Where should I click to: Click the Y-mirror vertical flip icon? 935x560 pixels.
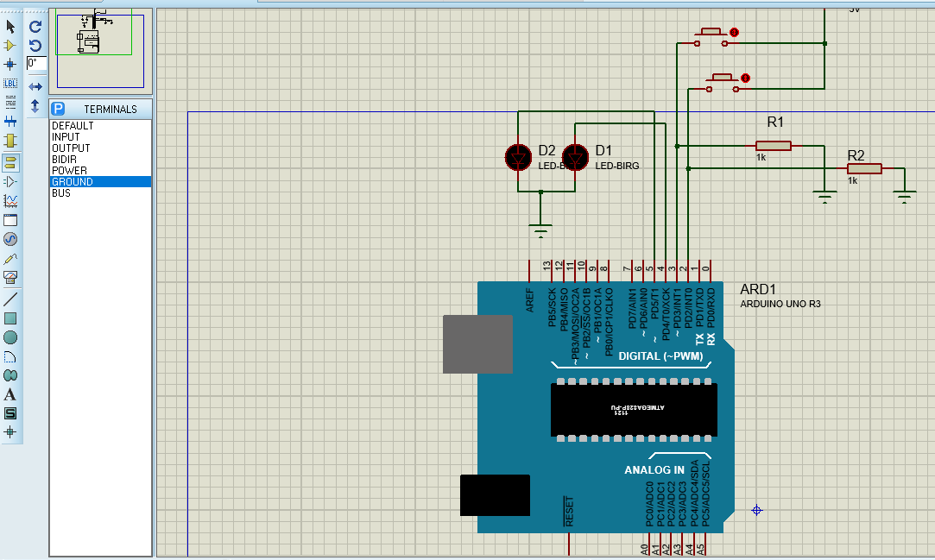point(35,106)
